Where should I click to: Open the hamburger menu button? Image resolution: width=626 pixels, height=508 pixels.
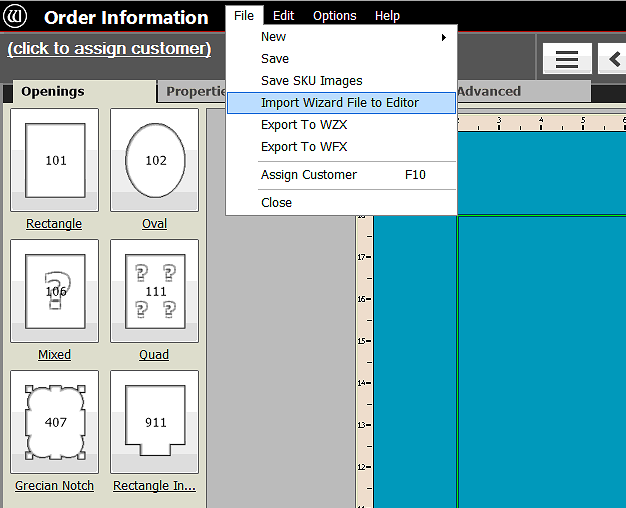click(x=567, y=59)
